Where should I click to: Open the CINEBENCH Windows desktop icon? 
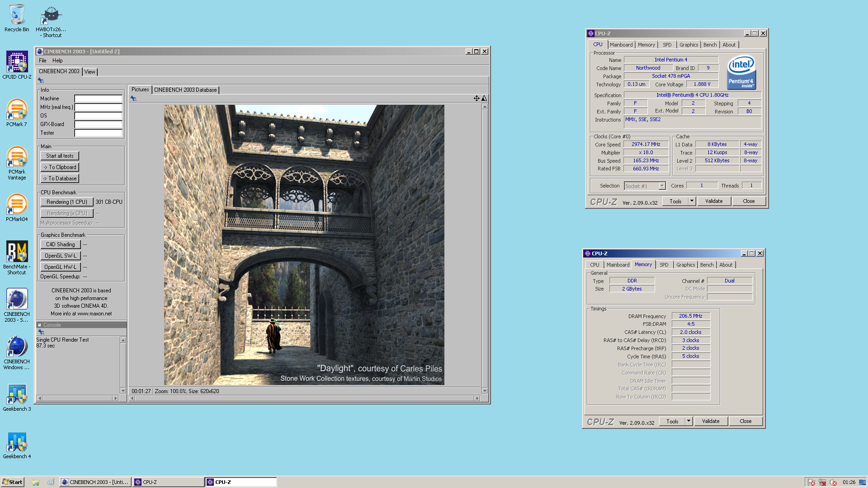click(x=17, y=353)
